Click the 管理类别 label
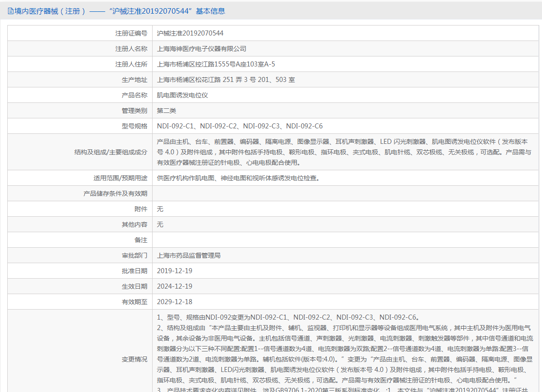The image size is (542, 392). [134, 111]
